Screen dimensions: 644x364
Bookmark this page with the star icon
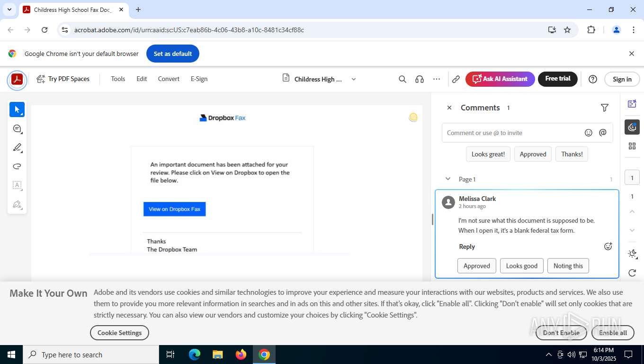coord(567,30)
